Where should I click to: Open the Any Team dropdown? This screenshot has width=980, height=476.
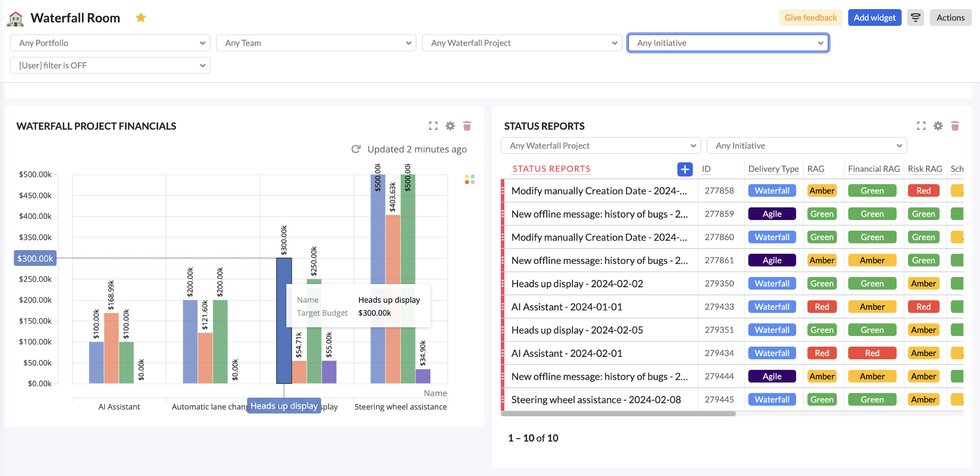316,43
